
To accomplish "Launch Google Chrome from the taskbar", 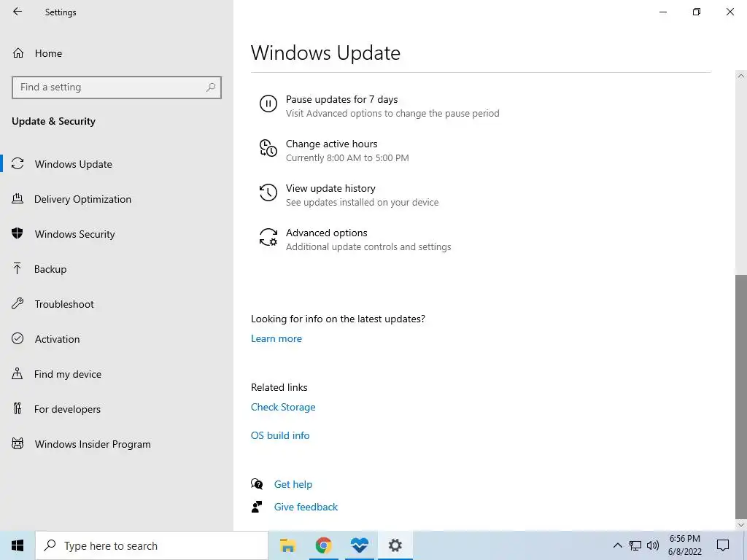I will click(323, 545).
